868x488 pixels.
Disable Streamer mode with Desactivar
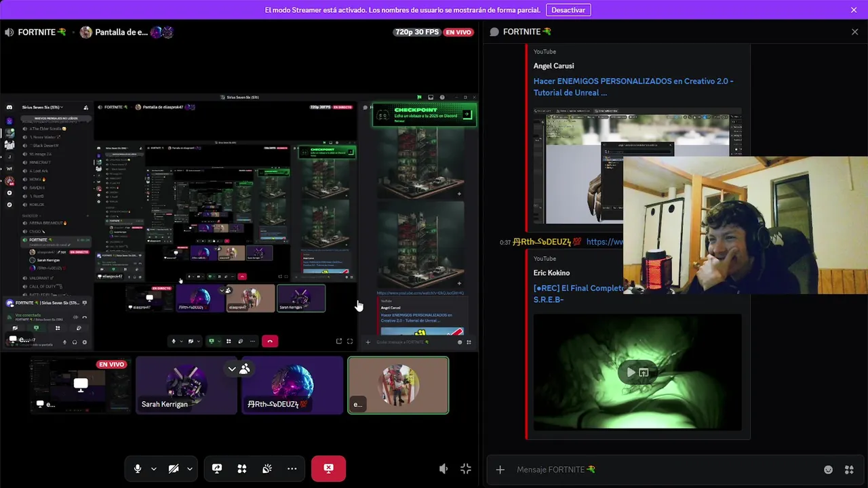tap(568, 9)
